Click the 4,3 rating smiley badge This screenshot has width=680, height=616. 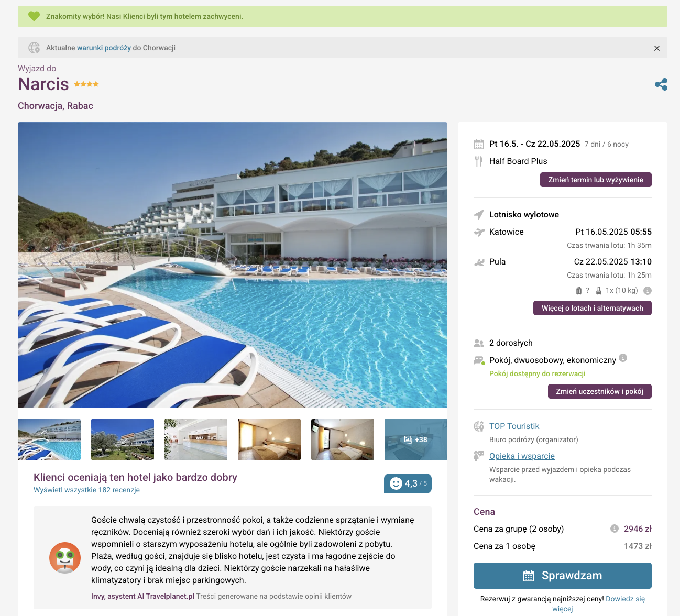408,483
